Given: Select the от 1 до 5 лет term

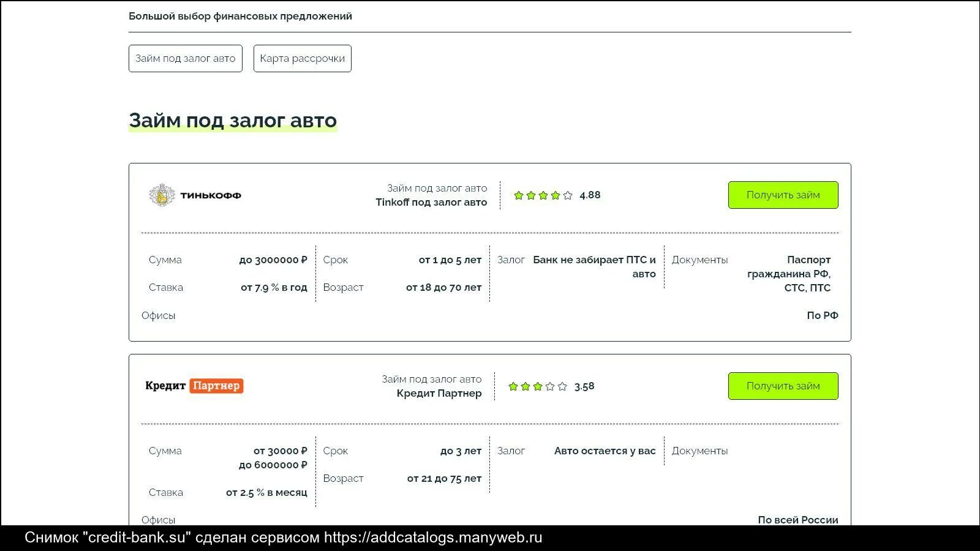Looking at the screenshot, I should 450,260.
